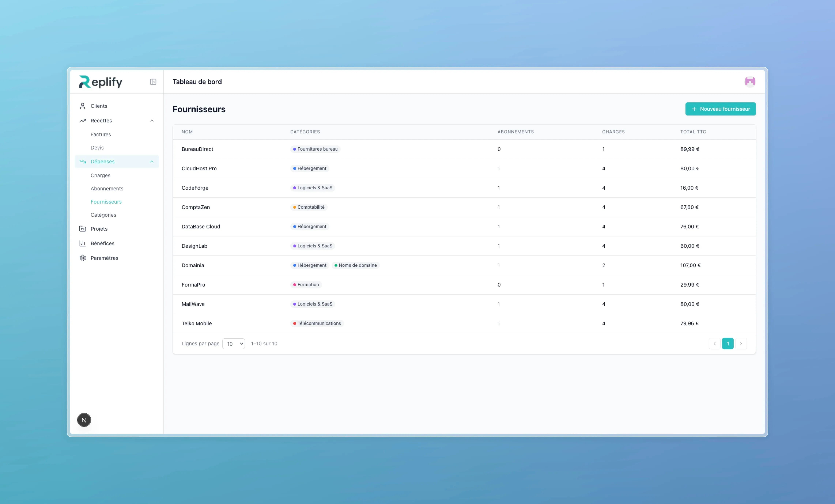Go to the Catégories page

click(103, 215)
